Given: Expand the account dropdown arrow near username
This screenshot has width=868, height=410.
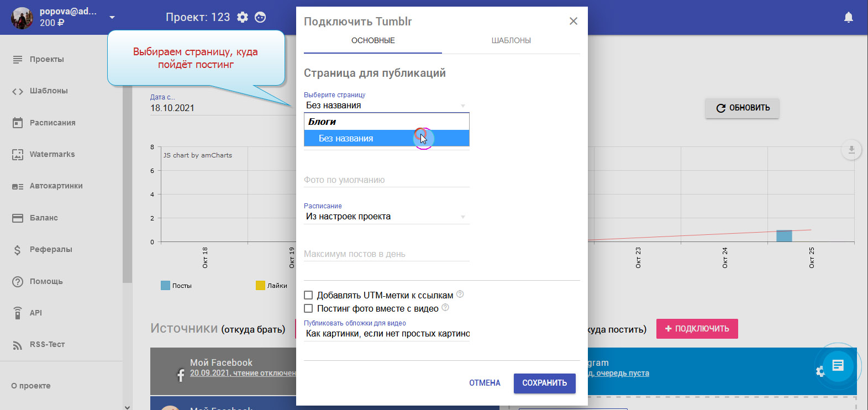Looking at the screenshot, I should pos(112,18).
